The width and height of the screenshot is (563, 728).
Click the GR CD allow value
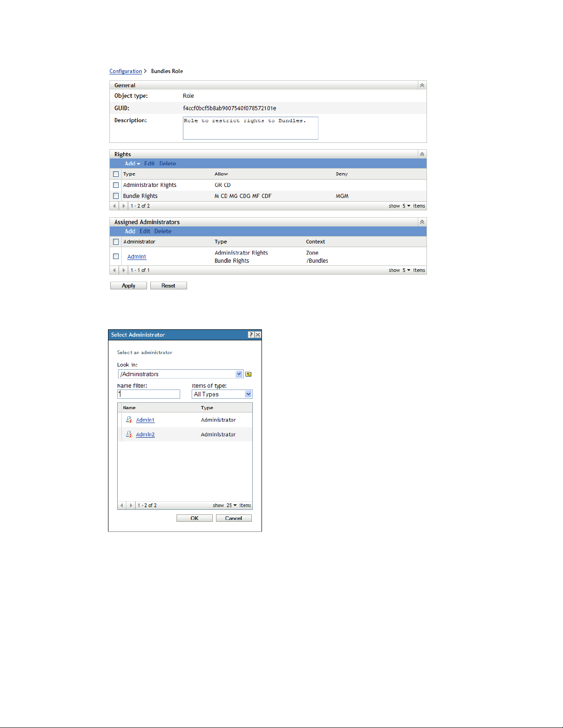click(222, 185)
